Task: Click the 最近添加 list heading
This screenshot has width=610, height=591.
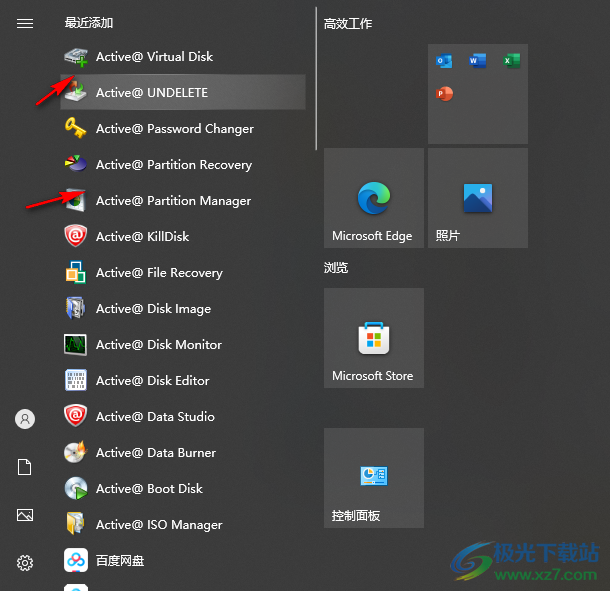Action: click(x=89, y=23)
